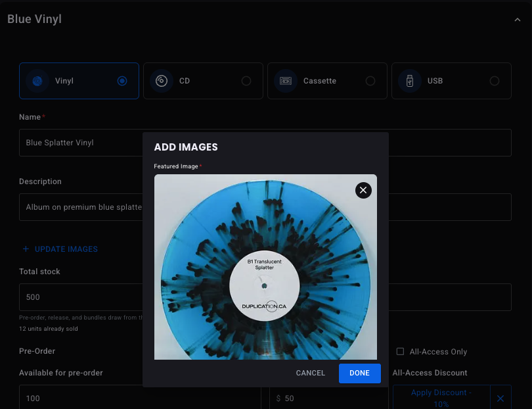Select the Vinyl radio button
The image size is (532, 409).
coord(122,81)
